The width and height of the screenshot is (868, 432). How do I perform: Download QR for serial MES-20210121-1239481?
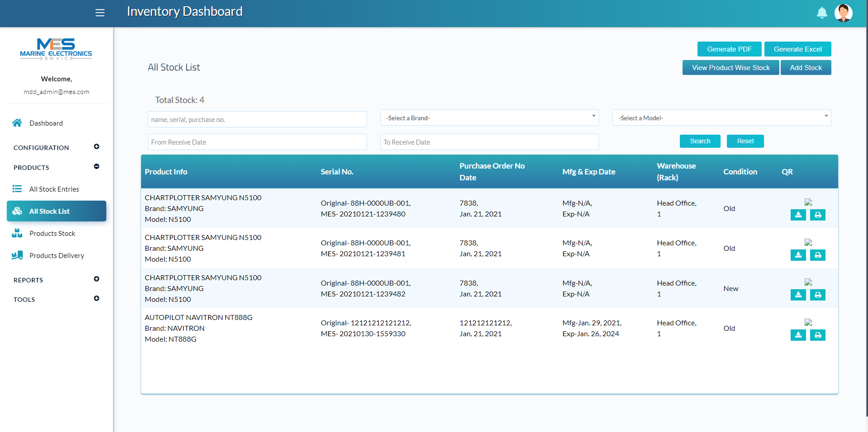click(798, 255)
